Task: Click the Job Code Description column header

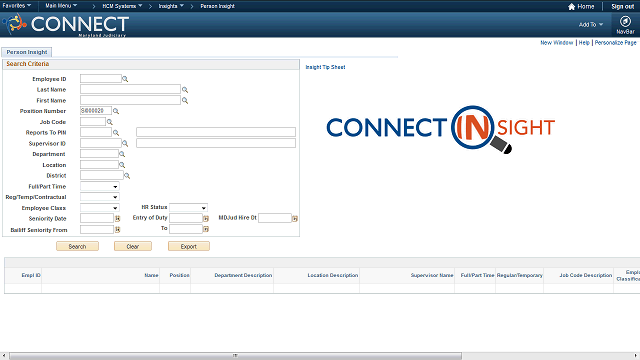Action: (585, 276)
